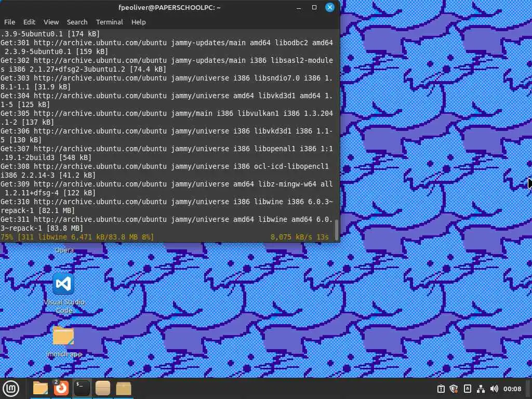Click the Get:306 libvkd3d1 i386 line
This screenshot has height=399, width=532.
pyautogui.click(x=167, y=136)
